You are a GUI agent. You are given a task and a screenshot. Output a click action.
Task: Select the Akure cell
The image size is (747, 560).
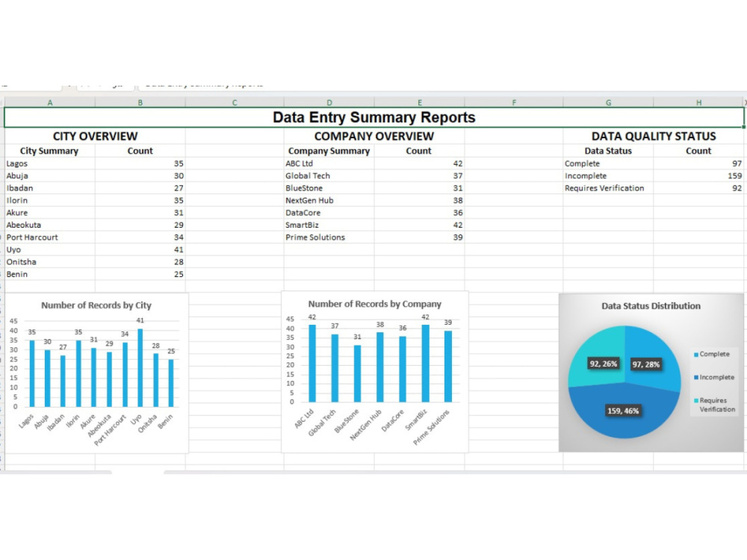49,213
